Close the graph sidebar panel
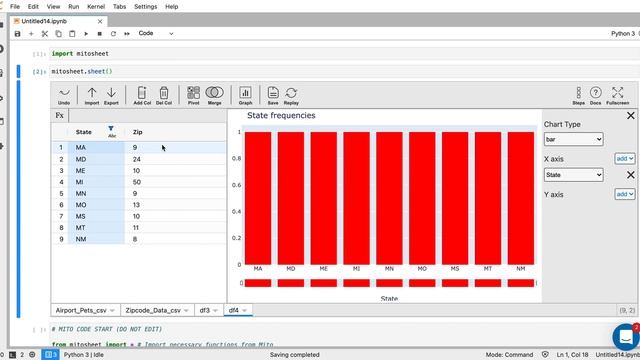This screenshot has height=360, width=640. [631, 116]
